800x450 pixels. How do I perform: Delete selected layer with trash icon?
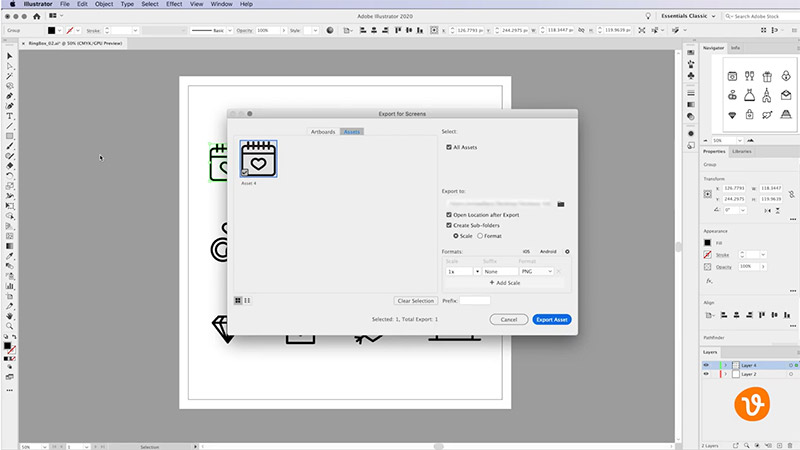[x=790, y=445]
